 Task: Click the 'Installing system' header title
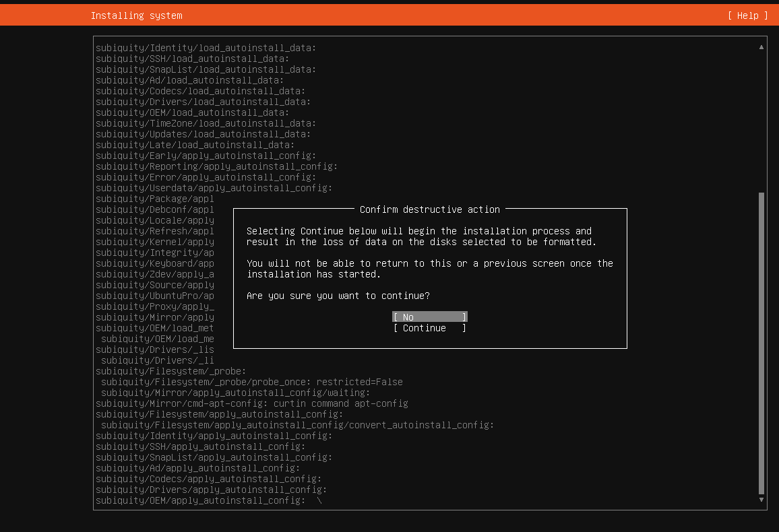coord(136,15)
